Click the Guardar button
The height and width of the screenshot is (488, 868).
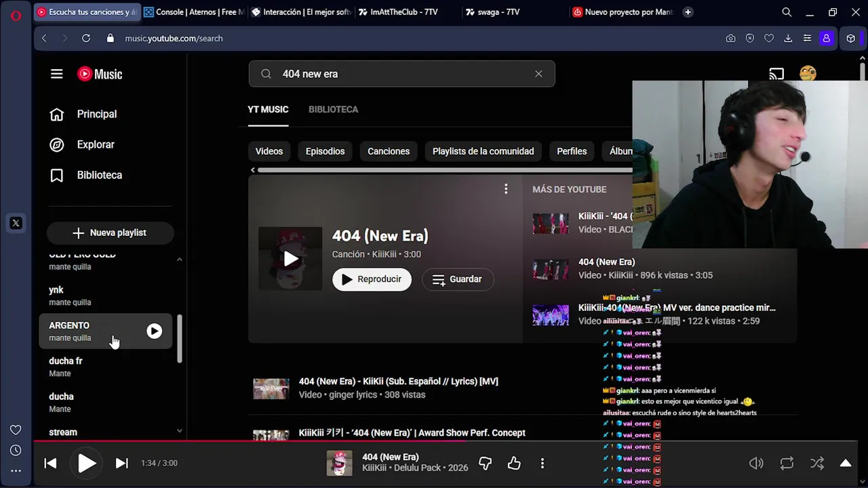458,279
